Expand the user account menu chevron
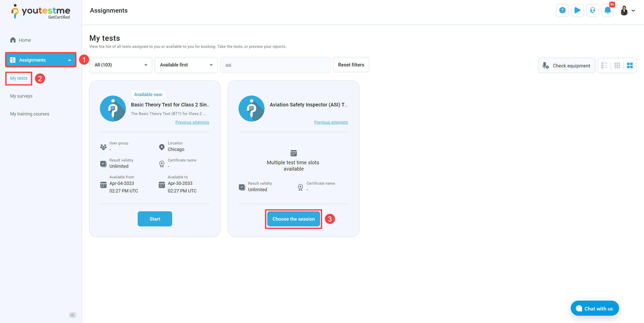The width and height of the screenshot is (644, 323). click(633, 11)
